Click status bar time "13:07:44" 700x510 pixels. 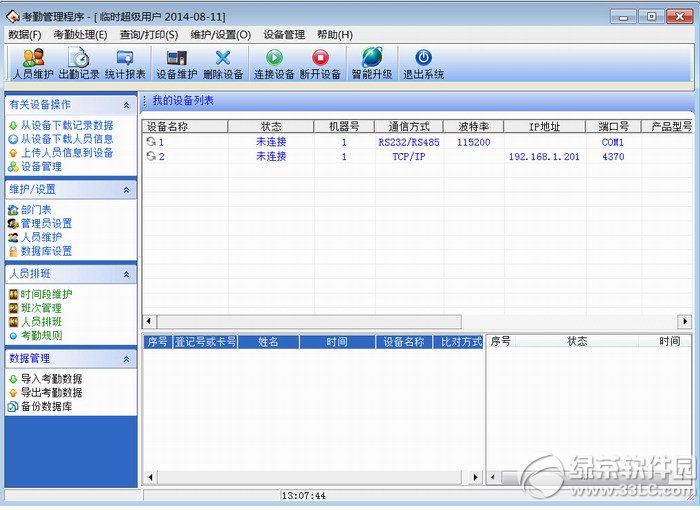304,496
